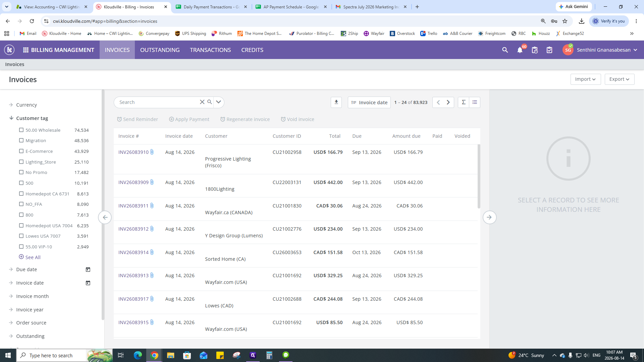Open File Explorer from the taskbar
The height and width of the screenshot is (362, 644).
pos(171,355)
